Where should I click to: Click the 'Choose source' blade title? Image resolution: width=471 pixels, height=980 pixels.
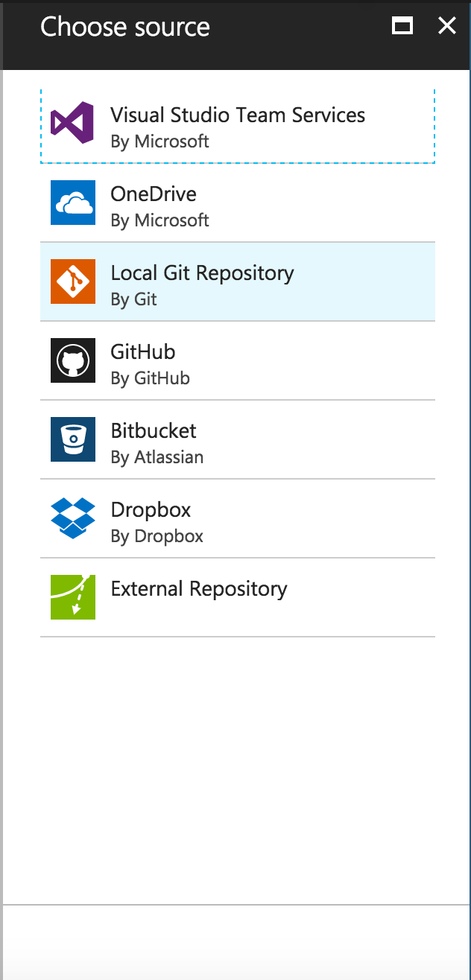[x=125, y=27]
